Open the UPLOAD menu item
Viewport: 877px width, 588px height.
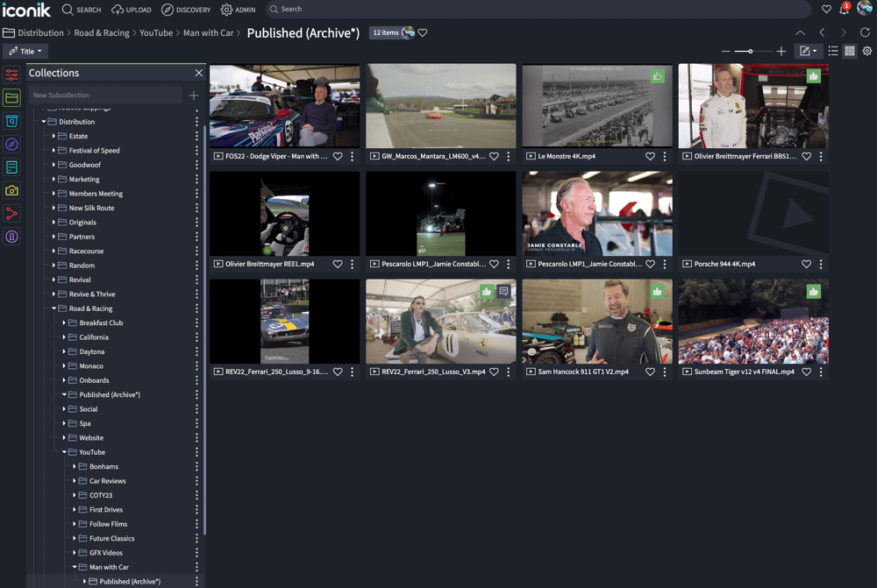coord(132,10)
